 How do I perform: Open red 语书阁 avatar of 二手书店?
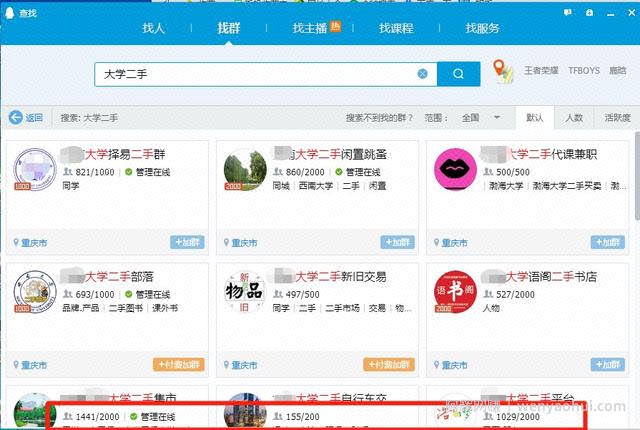pos(455,292)
